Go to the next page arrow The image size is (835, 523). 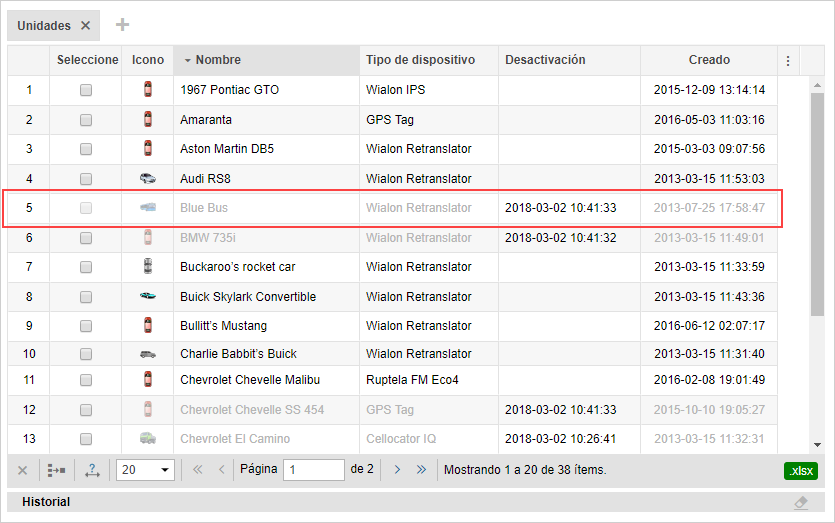point(397,469)
